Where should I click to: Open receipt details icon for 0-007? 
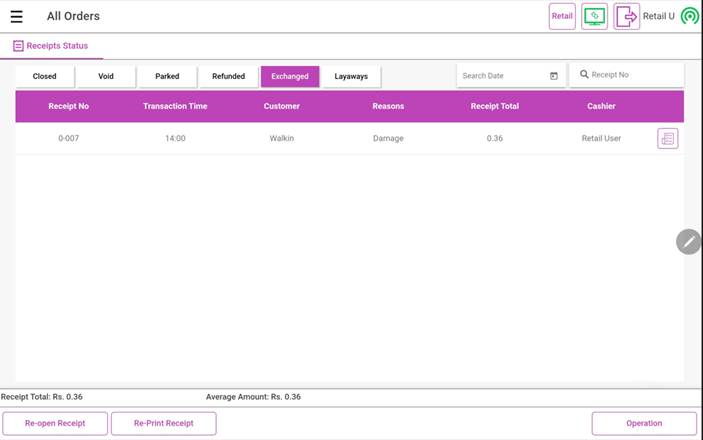[x=667, y=138]
